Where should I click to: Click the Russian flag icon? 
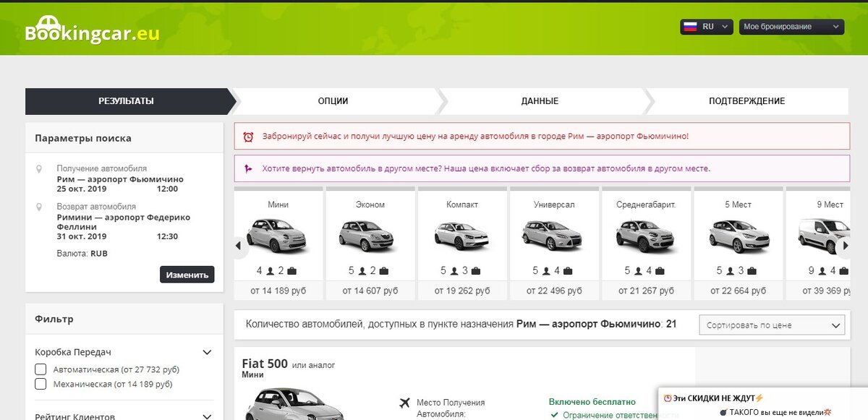[x=690, y=27]
